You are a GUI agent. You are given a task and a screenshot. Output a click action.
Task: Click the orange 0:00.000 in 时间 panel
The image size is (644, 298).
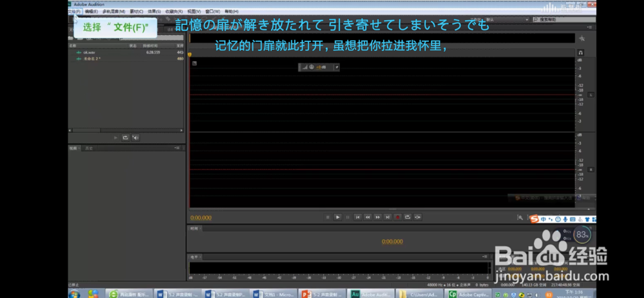(x=392, y=242)
